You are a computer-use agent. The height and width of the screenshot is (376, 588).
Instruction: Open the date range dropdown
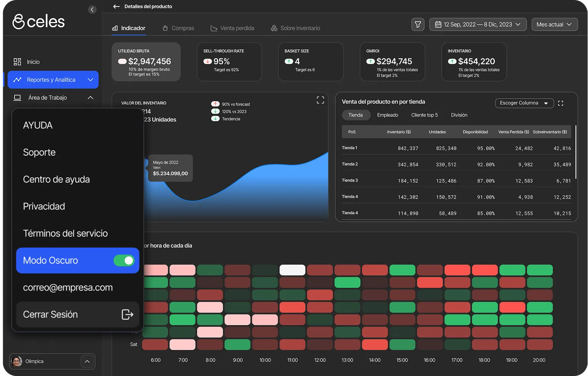pos(478,24)
